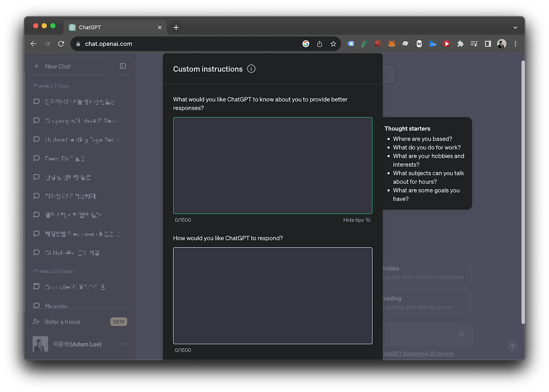Open the MetaMask fox extension
Screen dimensions: 549x392
click(x=392, y=44)
